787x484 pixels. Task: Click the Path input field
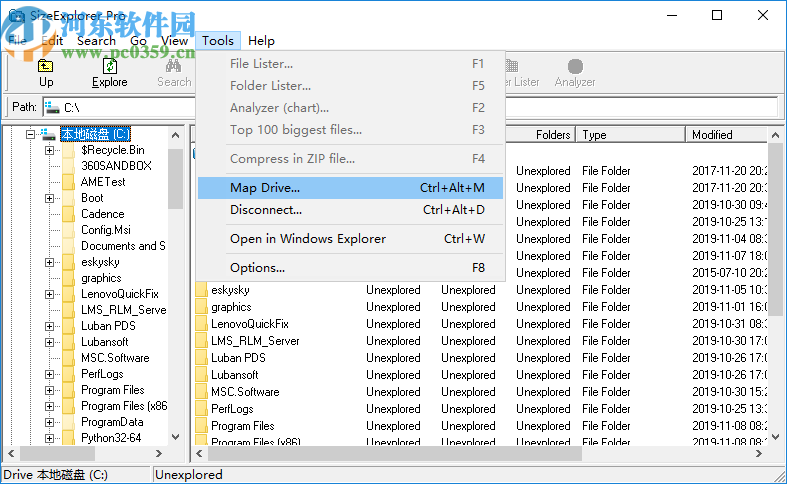411,107
